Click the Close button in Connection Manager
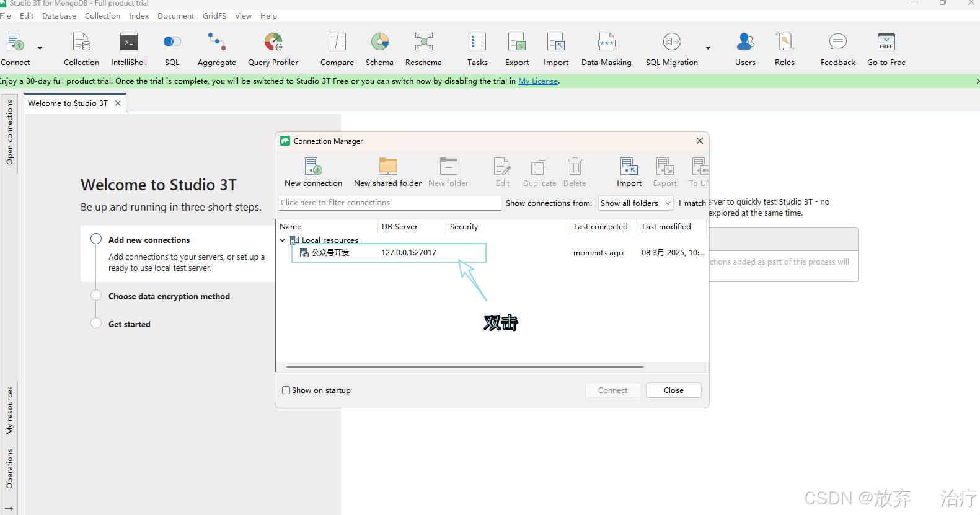The height and width of the screenshot is (515, 980). click(x=674, y=390)
